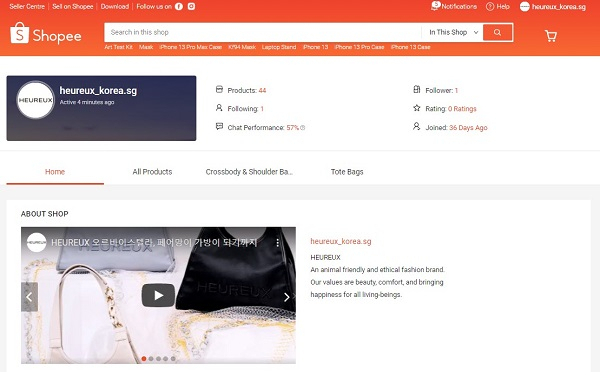
Task: Click the heureux_korea.sg shop name on banner
Action: tap(98, 91)
